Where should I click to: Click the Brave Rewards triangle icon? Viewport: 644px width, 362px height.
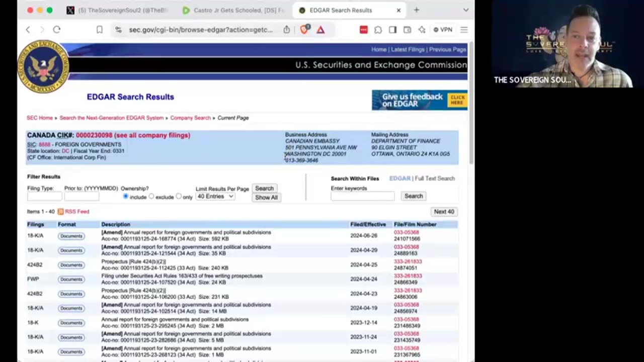(x=320, y=30)
